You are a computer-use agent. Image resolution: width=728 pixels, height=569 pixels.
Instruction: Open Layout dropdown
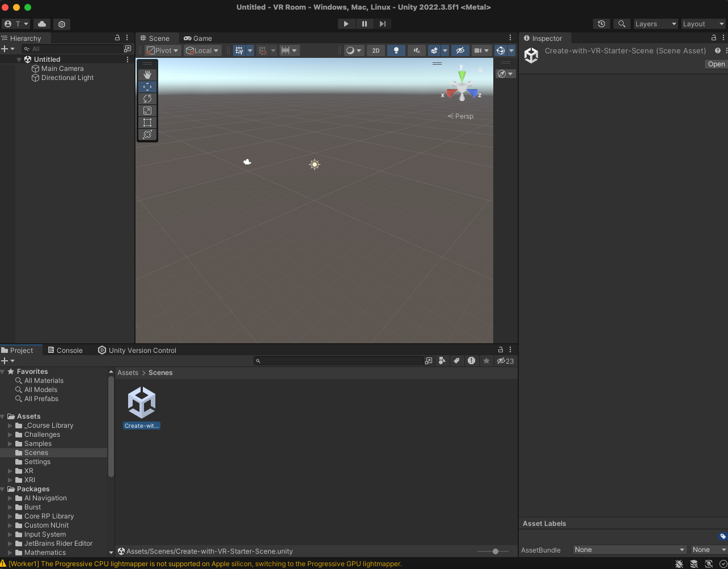click(x=704, y=24)
